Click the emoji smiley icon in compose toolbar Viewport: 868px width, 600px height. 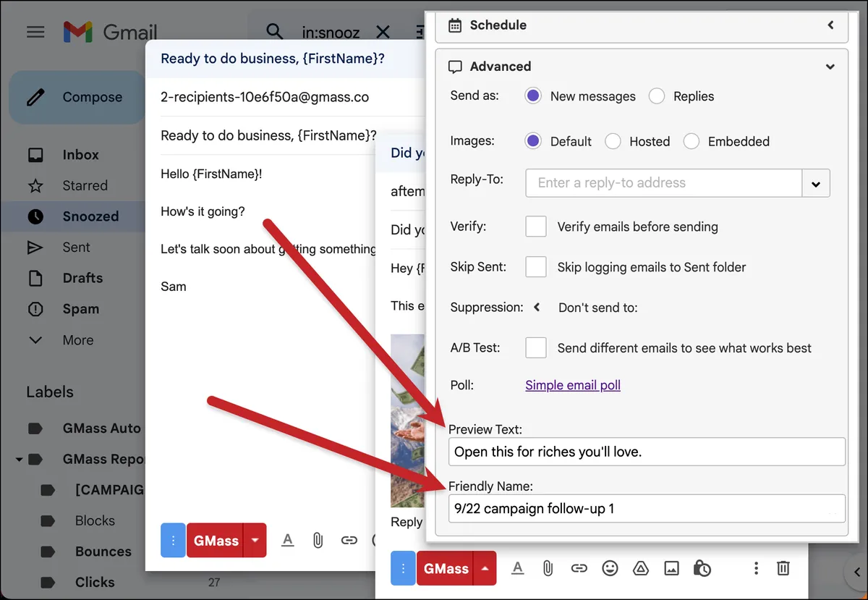pyautogui.click(x=610, y=568)
